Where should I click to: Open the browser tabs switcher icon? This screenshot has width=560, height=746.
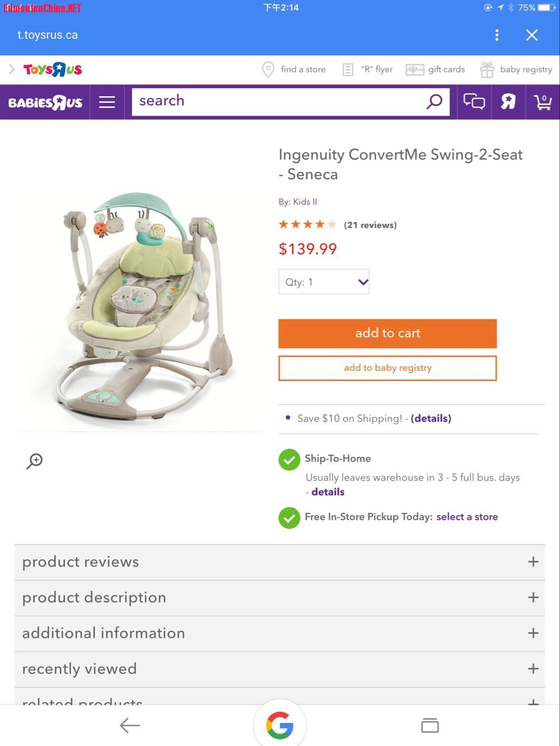pyautogui.click(x=430, y=725)
